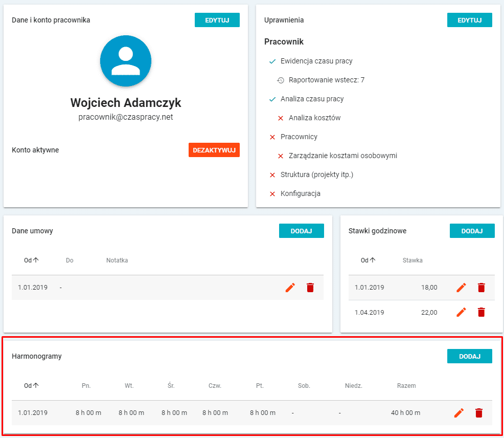
Task: Delete the contract entry from 1.01.2019
Action: coord(310,288)
